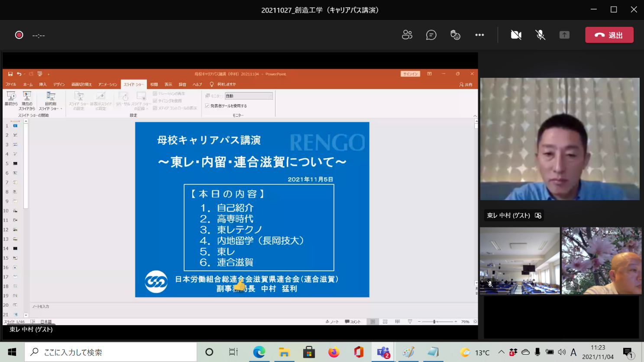This screenshot has width=644, height=362.
Task: Click start-from-beginning quick access icon in PowerPoint
Action: pos(40,74)
